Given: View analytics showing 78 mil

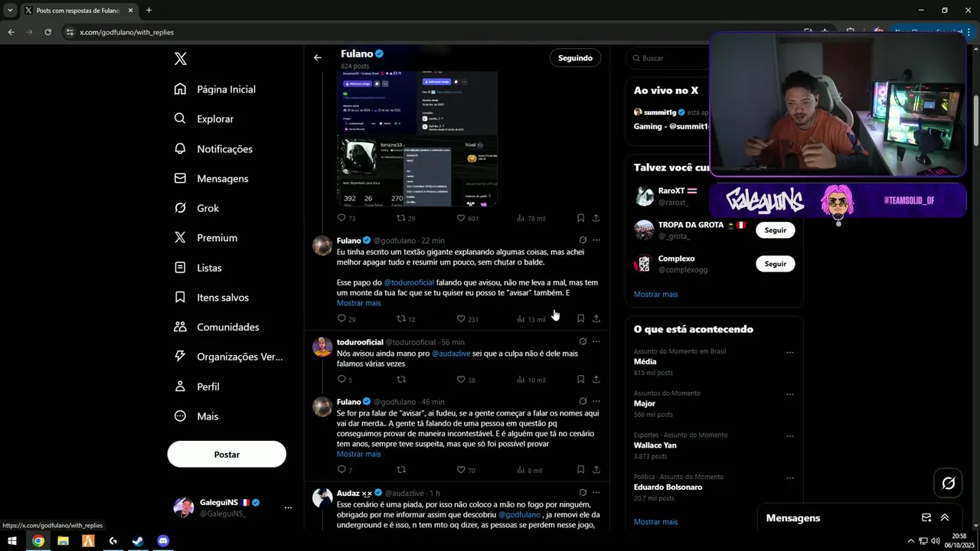Looking at the screenshot, I should (x=531, y=218).
